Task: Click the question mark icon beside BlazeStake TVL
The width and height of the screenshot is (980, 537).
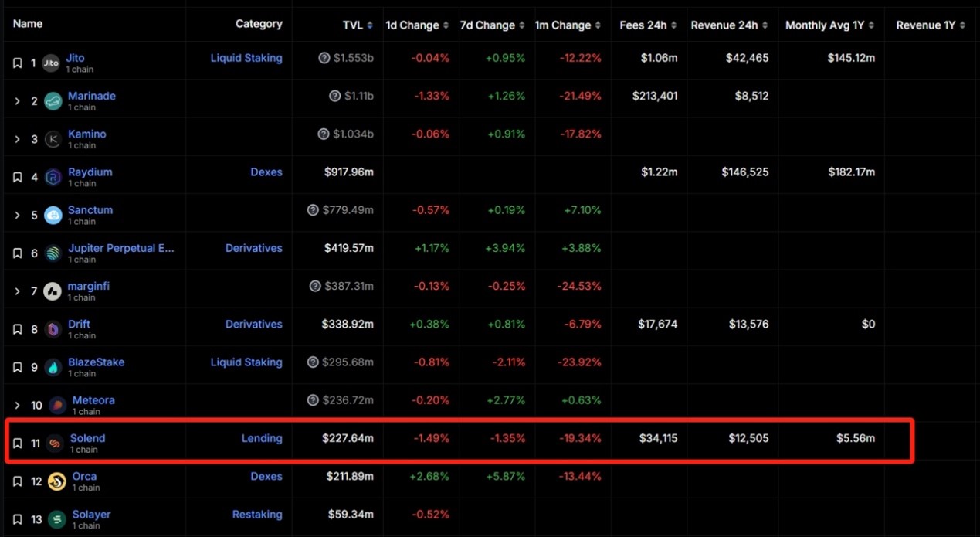Action: (313, 362)
